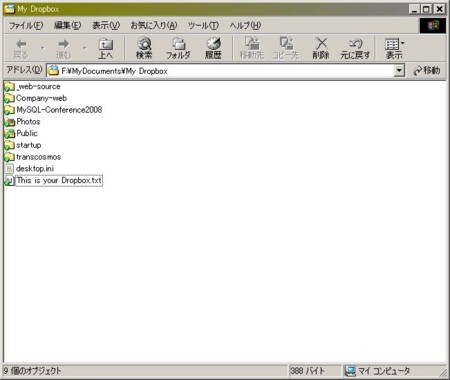This screenshot has height=380, width=450.
Task: Click the Back (戻る) toolbar button
Action: coord(21,49)
